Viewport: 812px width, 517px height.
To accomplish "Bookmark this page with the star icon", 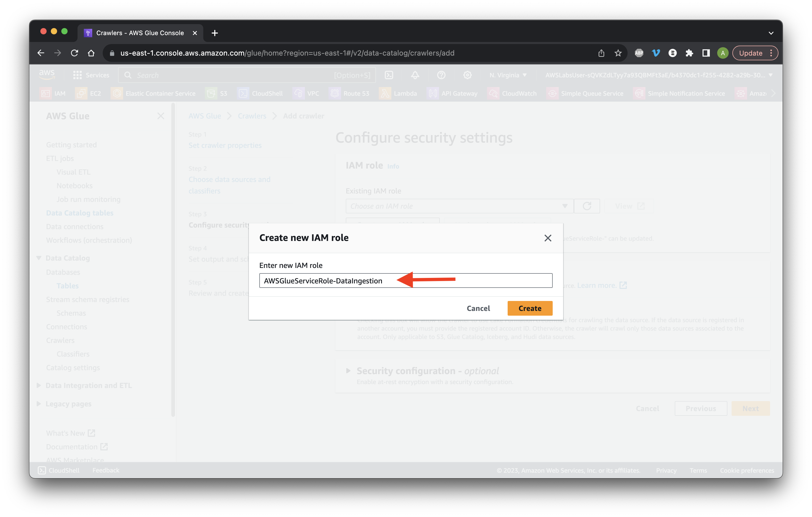I will (618, 53).
